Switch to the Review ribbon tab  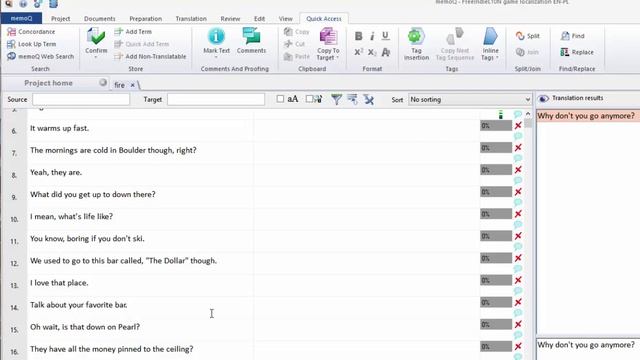[230, 19]
